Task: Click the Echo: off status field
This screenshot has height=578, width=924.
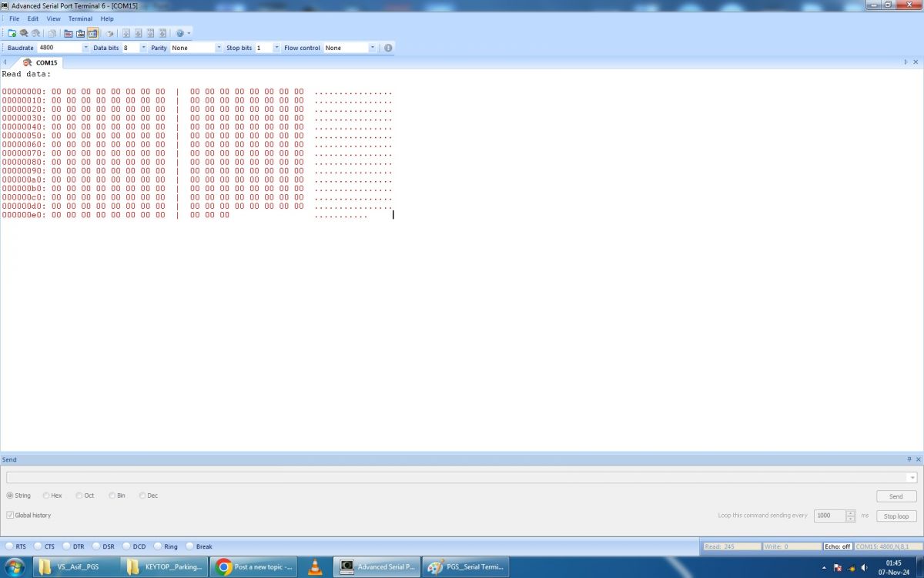Action: coord(837,546)
